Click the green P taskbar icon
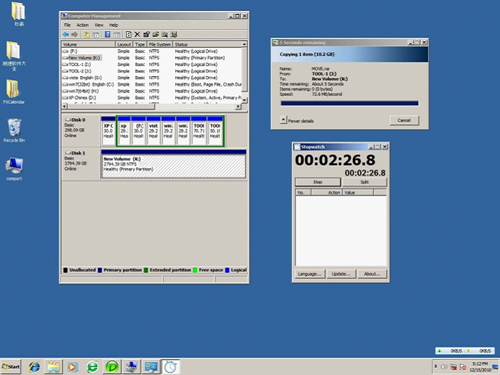500x375 pixels. click(x=112, y=367)
